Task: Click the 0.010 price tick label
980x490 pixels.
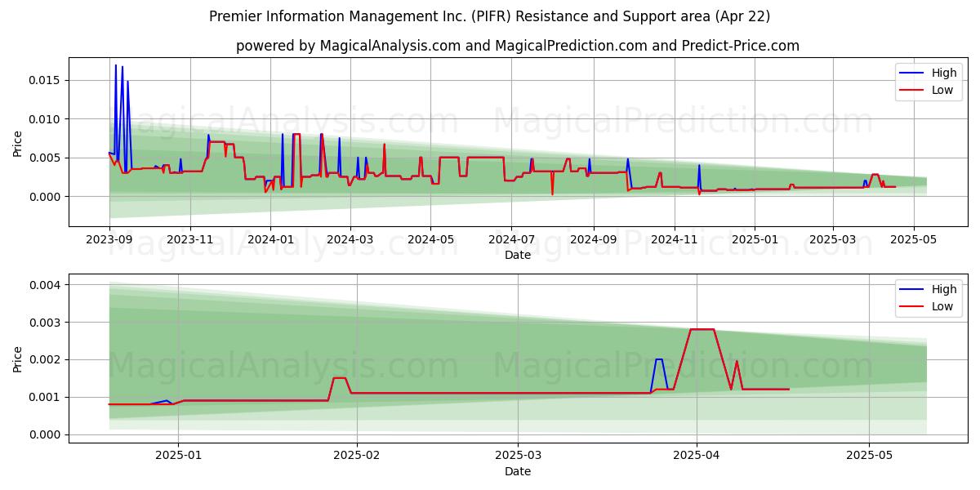Action: point(46,119)
